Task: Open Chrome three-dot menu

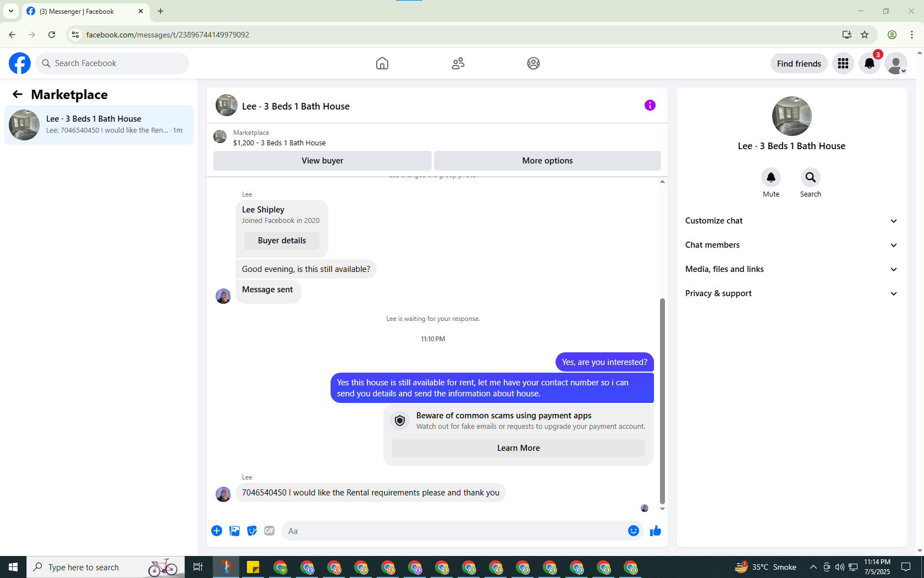Action: click(x=912, y=35)
